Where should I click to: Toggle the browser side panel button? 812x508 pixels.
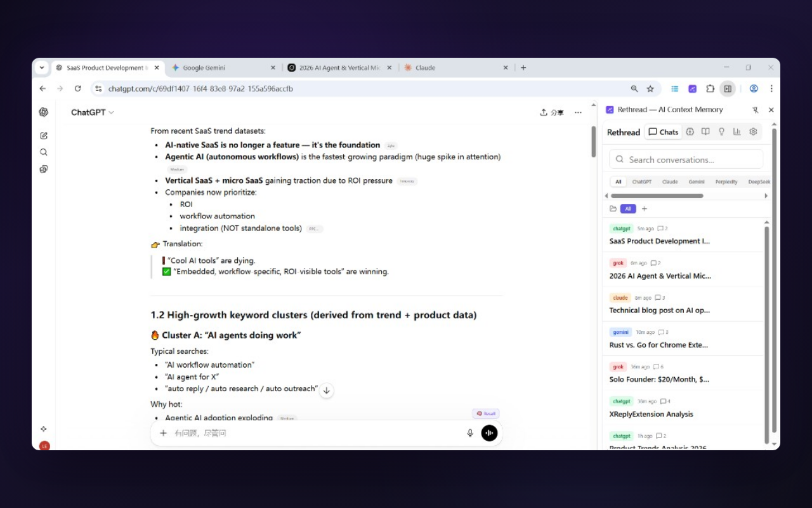[728, 89]
